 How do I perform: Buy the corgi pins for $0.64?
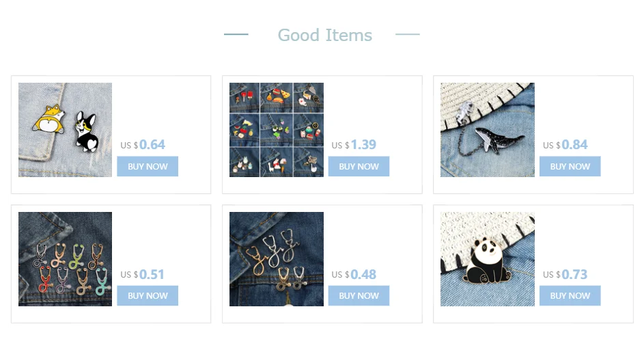pyautogui.click(x=148, y=166)
